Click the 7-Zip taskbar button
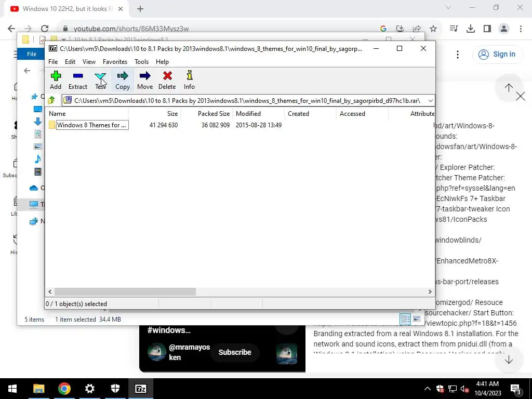 [x=140, y=389]
